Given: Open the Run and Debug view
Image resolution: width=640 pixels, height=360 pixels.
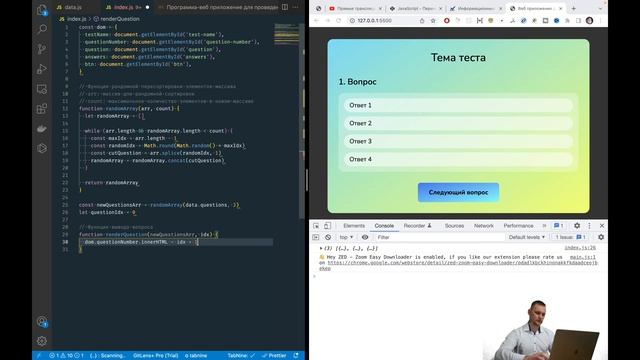Looking at the screenshot, I should (42, 69).
